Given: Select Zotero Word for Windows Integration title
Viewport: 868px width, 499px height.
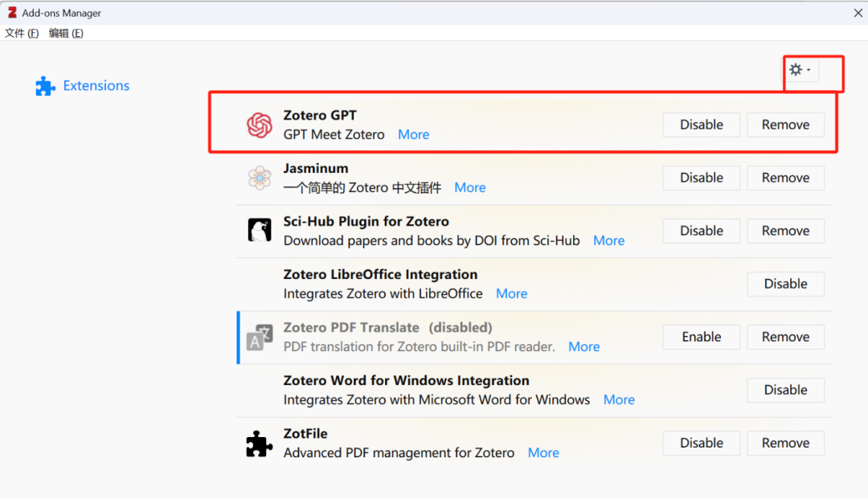Looking at the screenshot, I should 407,381.
